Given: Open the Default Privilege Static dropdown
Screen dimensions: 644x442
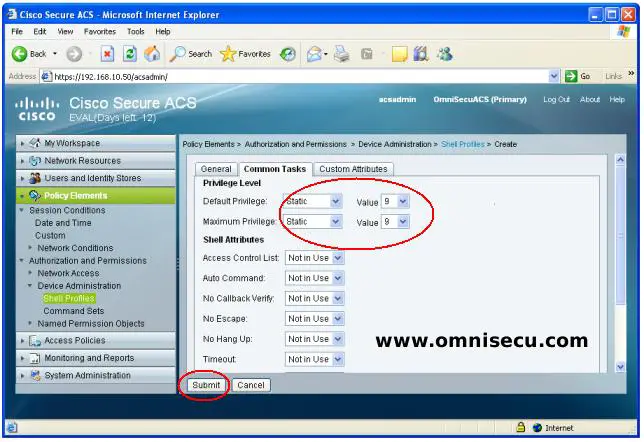Looking at the screenshot, I should pos(312,201).
